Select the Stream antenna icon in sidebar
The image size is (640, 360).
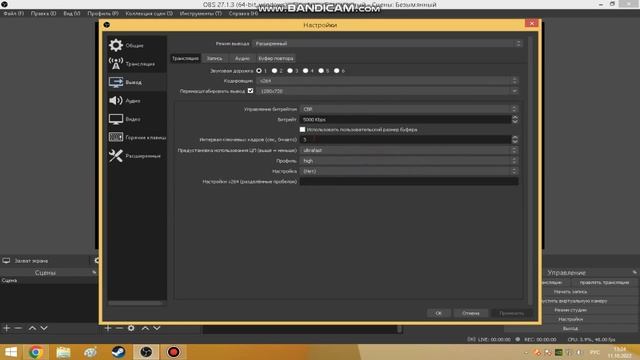[116, 64]
